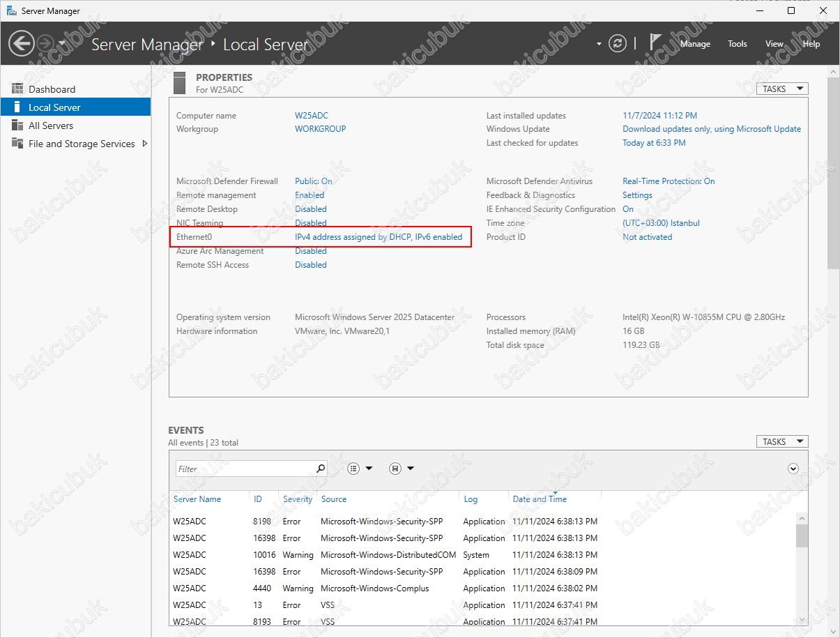The width and height of the screenshot is (840, 638).
Task: Click the Local Server icon in sidebar
Action: pos(17,107)
